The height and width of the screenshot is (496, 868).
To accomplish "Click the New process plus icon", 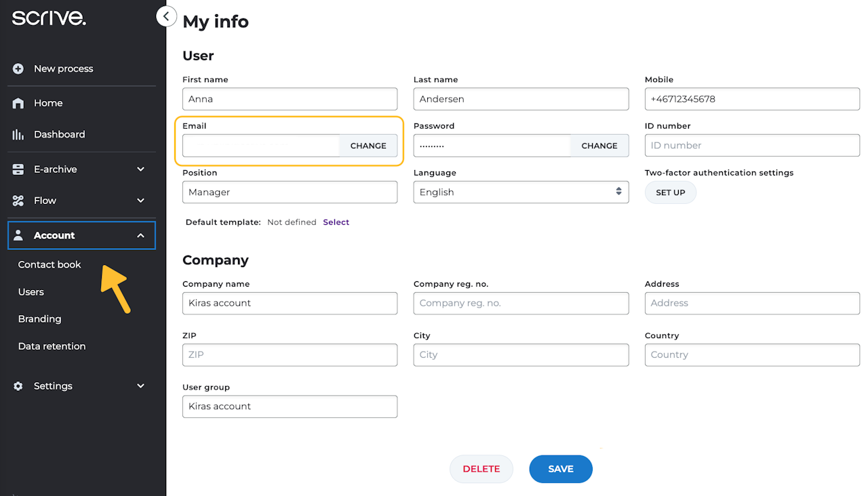I will 18,68.
